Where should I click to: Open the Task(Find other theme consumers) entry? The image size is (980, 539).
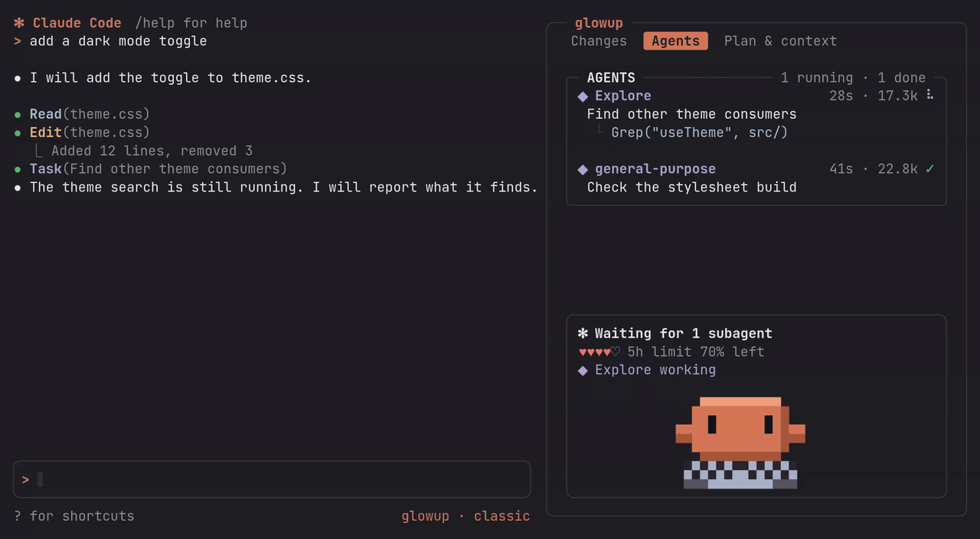[158, 169]
